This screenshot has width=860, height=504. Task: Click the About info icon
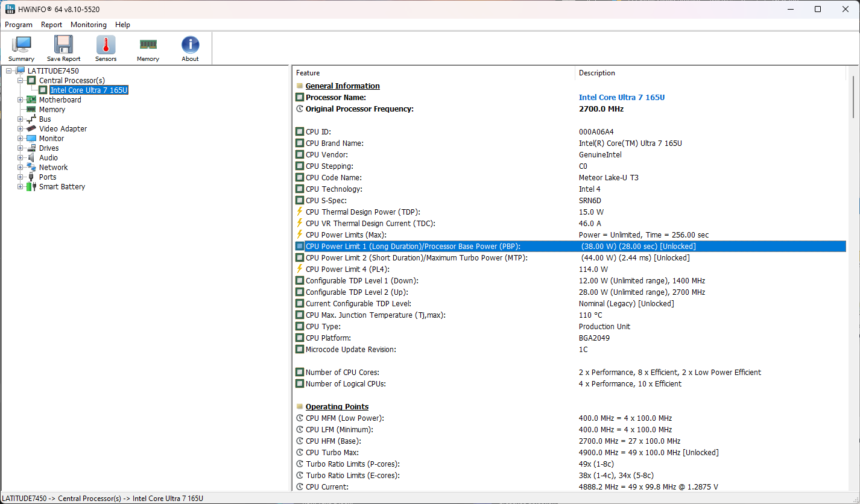point(190,46)
